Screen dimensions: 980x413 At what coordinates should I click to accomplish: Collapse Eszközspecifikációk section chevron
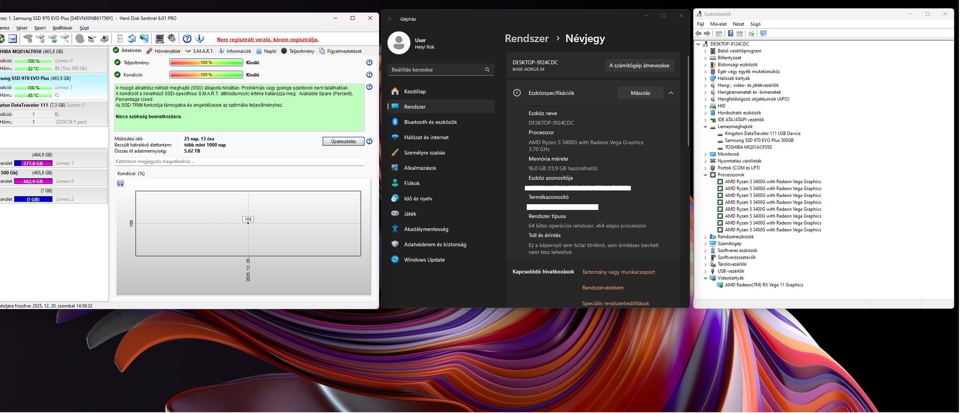point(671,93)
